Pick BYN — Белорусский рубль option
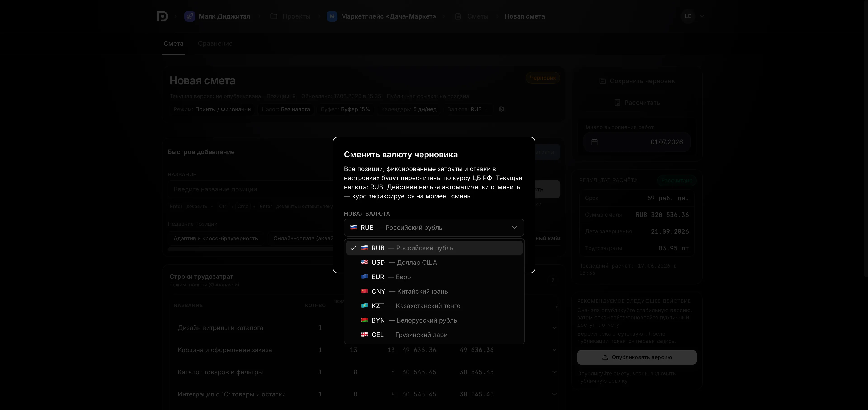The image size is (868, 410). click(434, 320)
